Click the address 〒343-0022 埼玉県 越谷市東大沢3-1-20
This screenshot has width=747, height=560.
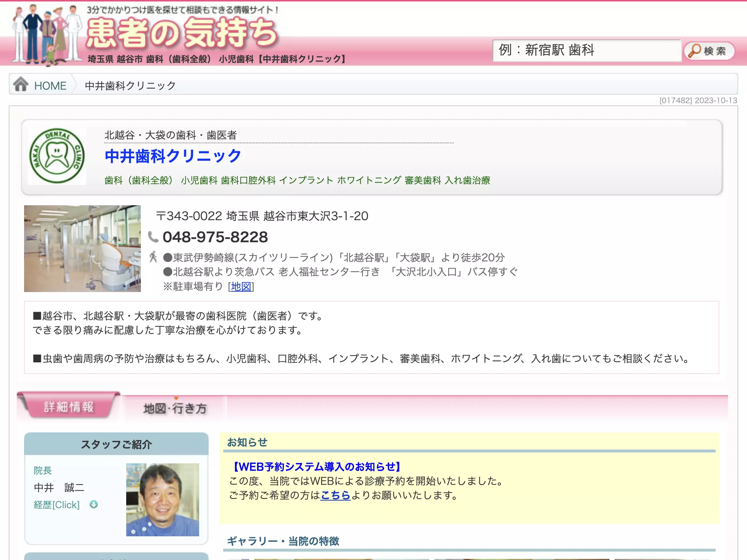coord(262,216)
